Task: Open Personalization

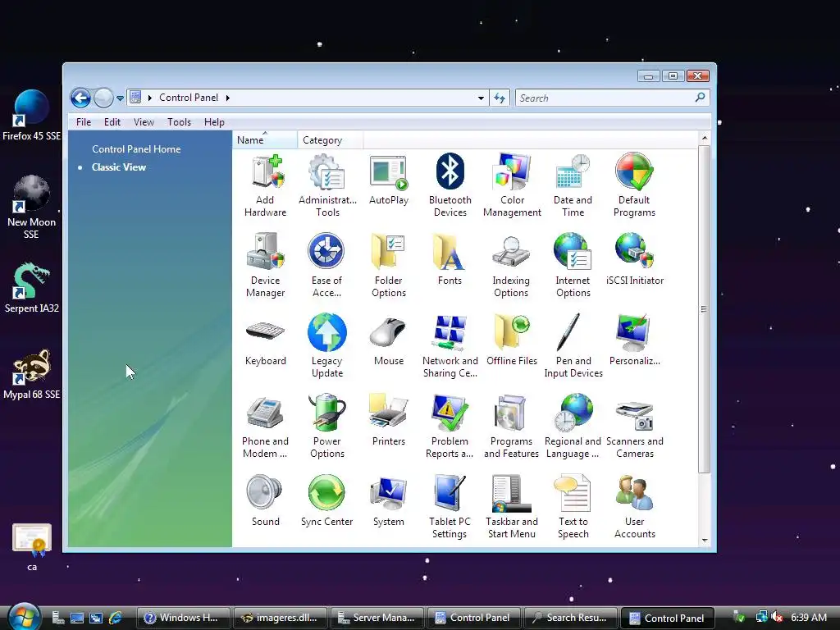Action: pos(635,340)
